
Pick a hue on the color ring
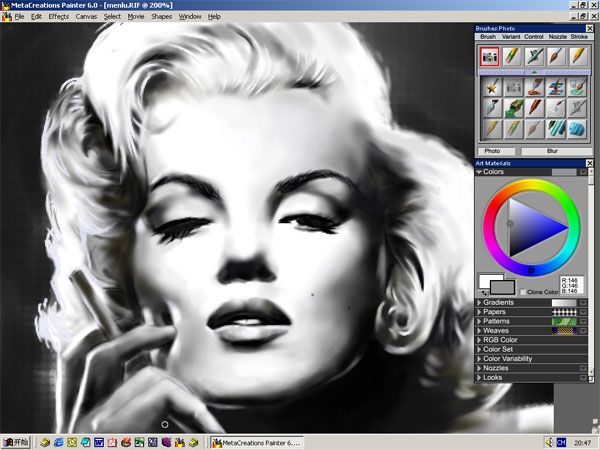tap(532, 185)
